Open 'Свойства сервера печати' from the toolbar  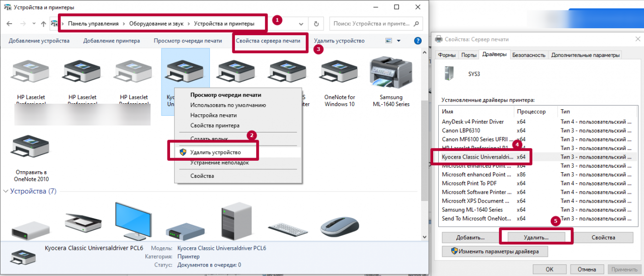click(x=268, y=41)
